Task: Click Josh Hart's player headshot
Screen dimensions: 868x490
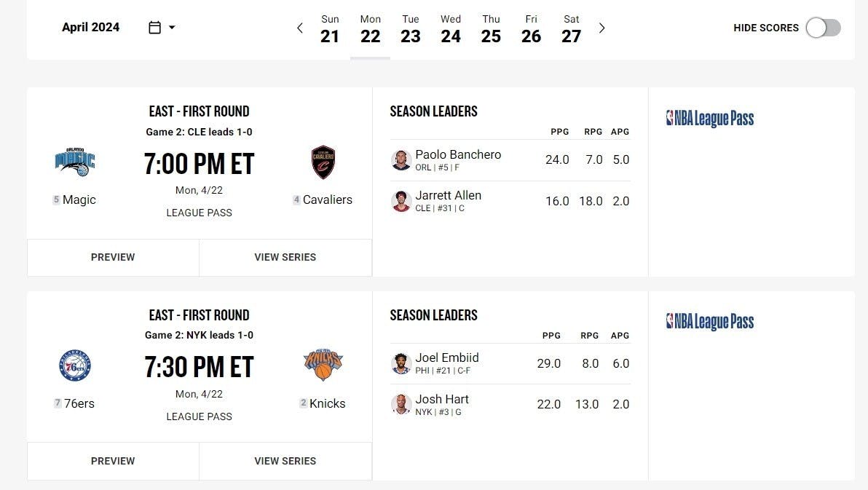Action: click(401, 405)
